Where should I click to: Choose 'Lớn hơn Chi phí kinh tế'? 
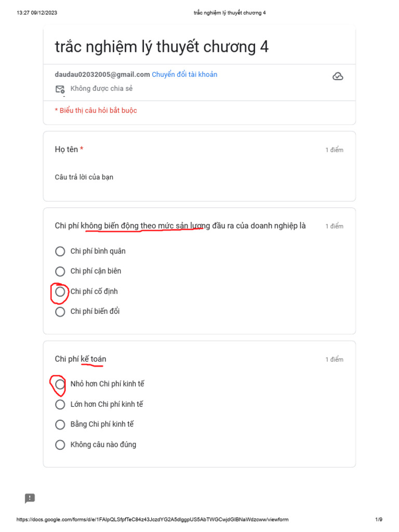(x=60, y=404)
